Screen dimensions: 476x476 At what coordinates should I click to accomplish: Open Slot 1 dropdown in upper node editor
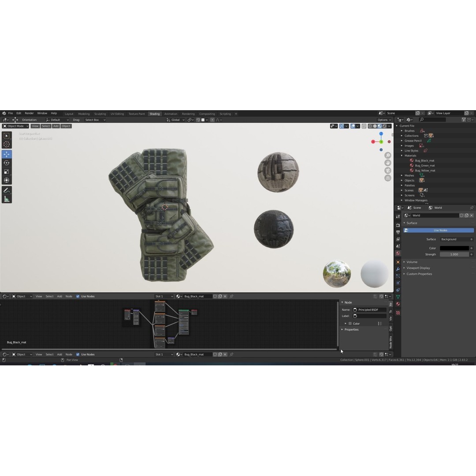tap(164, 296)
